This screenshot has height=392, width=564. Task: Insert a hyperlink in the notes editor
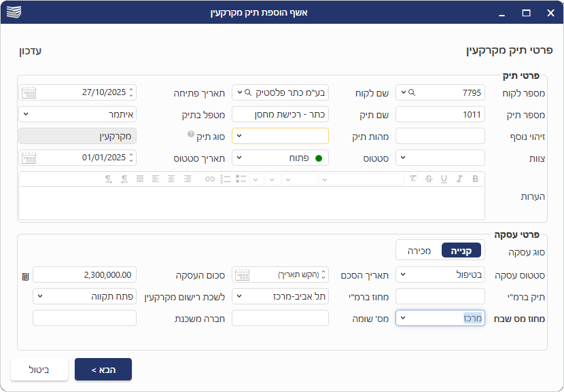pyautogui.click(x=210, y=179)
